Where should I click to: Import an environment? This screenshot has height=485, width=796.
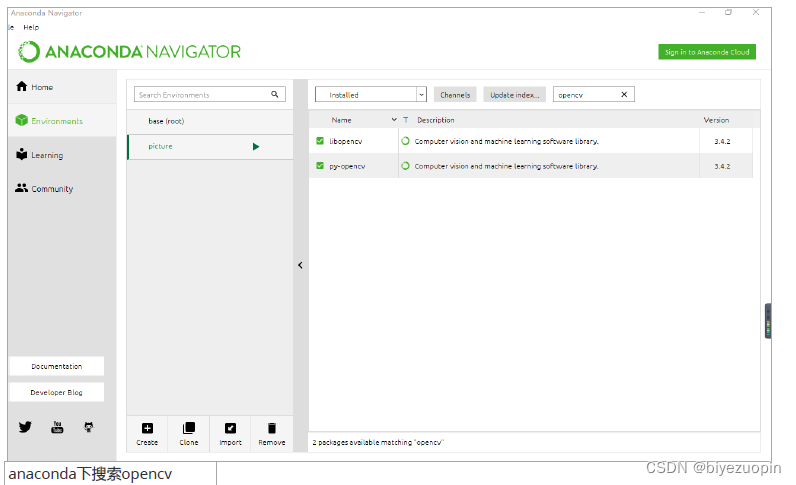point(230,434)
